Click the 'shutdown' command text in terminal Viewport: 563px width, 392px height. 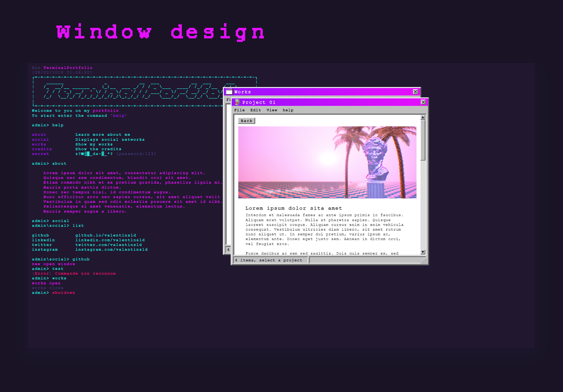point(64,293)
